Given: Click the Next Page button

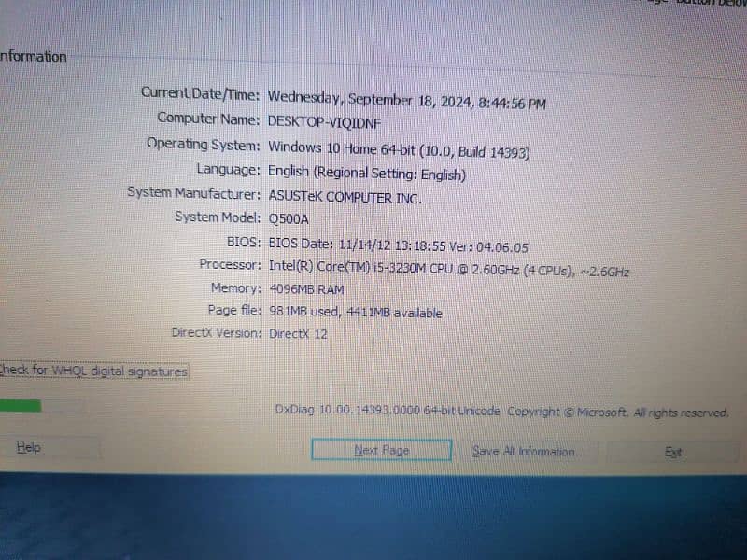Looking at the screenshot, I should coord(381,450).
